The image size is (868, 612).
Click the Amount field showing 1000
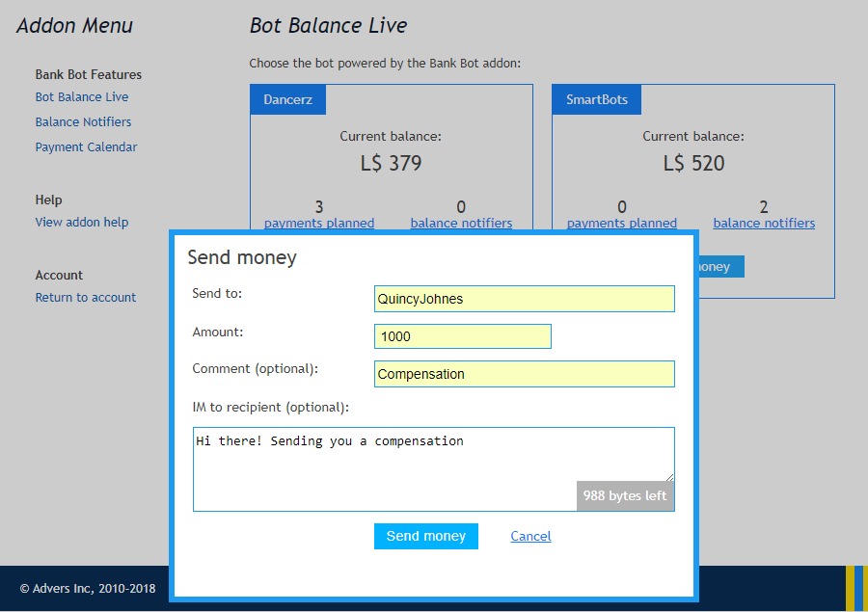click(x=463, y=336)
